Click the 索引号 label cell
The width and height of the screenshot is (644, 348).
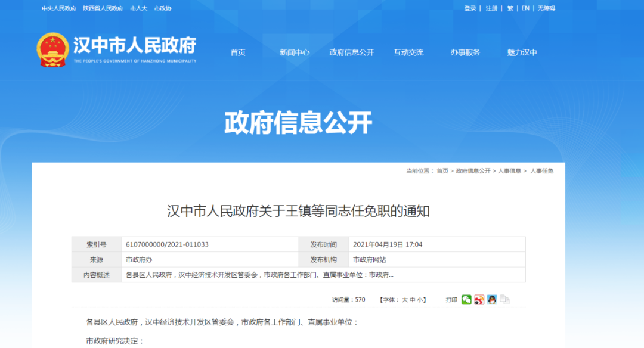(x=97, y=244)
